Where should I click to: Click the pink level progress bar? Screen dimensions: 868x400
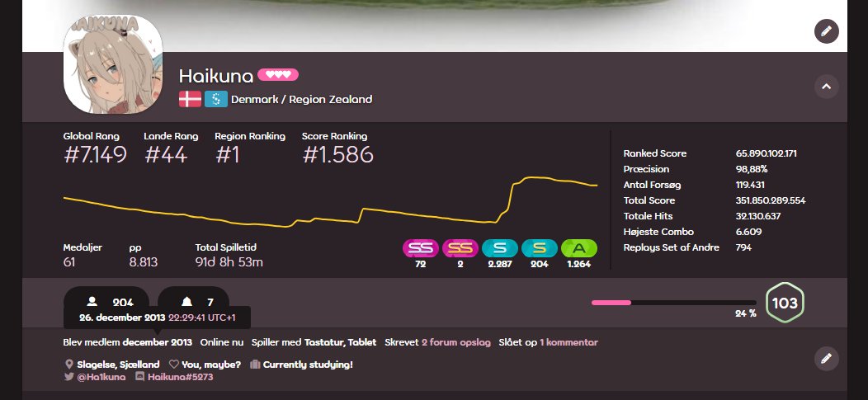tap(674, 303)
